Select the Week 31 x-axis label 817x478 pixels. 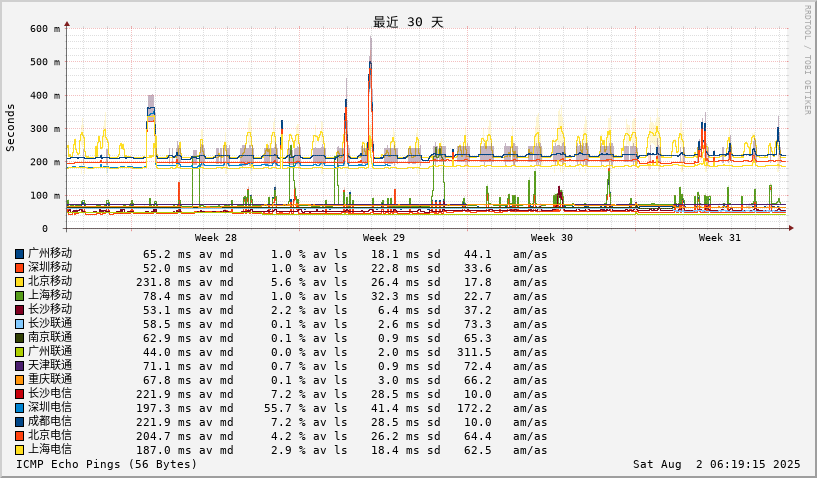(x=720, y=238)
